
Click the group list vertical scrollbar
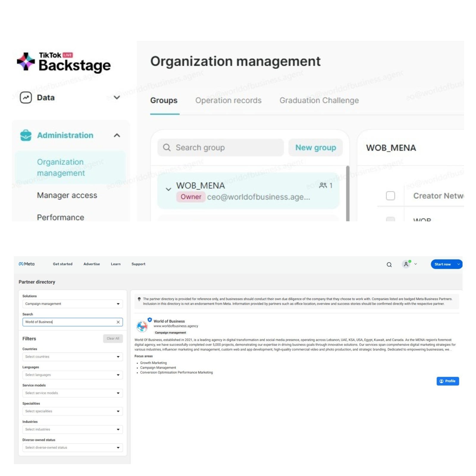coord(347,193)
